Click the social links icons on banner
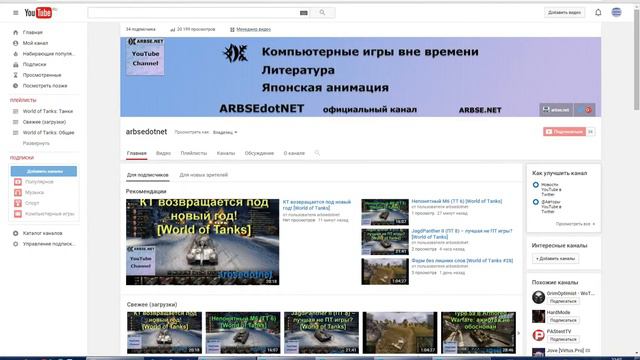640x360 pixels. coord(584,110)
